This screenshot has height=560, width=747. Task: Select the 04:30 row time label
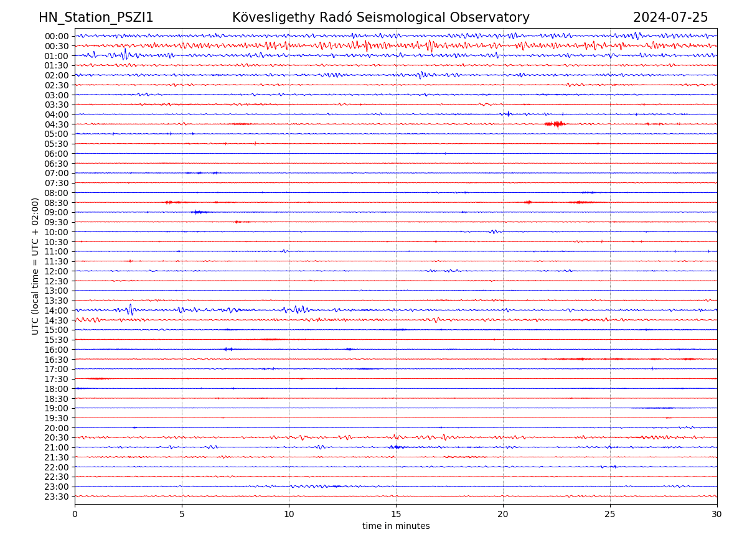[57, 124]
